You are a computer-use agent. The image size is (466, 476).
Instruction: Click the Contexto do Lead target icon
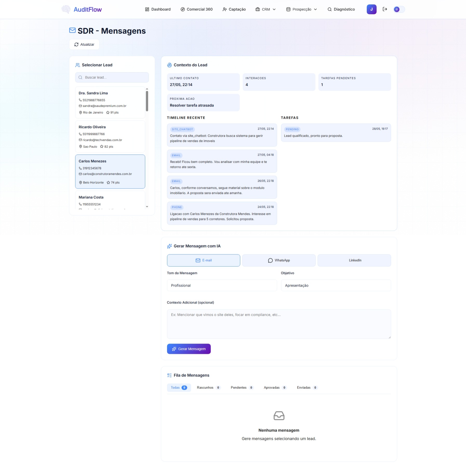coord(169,65)
